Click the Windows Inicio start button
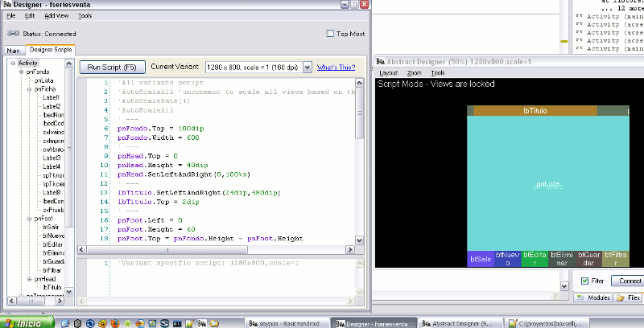Screen dimensions: 644x328 tap(27, 322)
